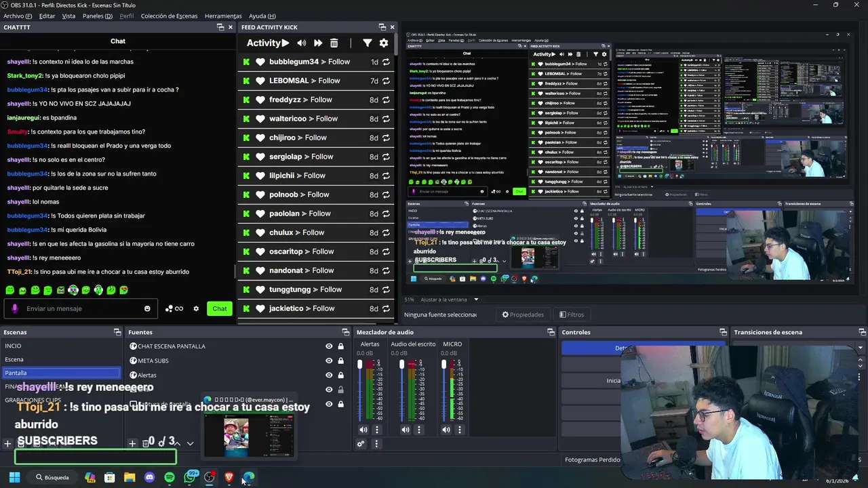This screenshot has width=868, height=488.
Task: Open Herramientas menu
Action: pyautogui.click(x=223, y=16)
